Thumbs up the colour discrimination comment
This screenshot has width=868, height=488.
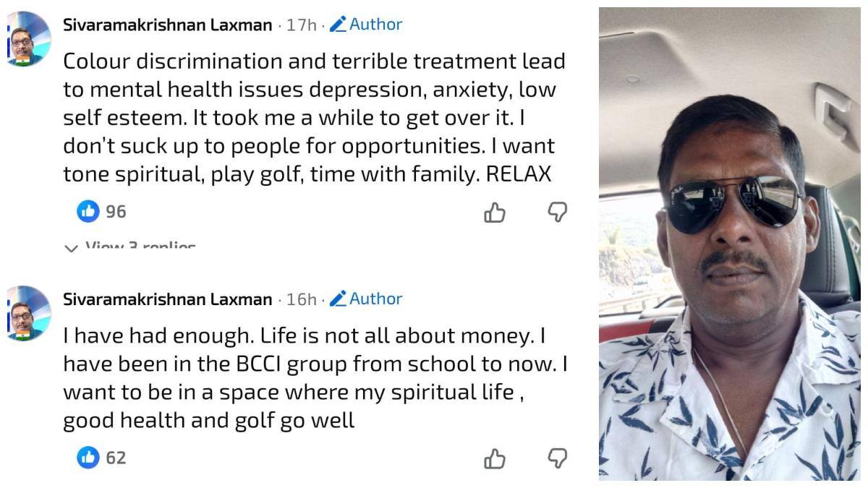click(x=495, y=212)
